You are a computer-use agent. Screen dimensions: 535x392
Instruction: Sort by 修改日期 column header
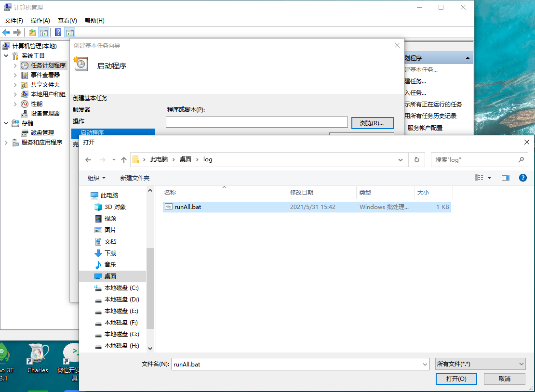[x=321, y=192]
